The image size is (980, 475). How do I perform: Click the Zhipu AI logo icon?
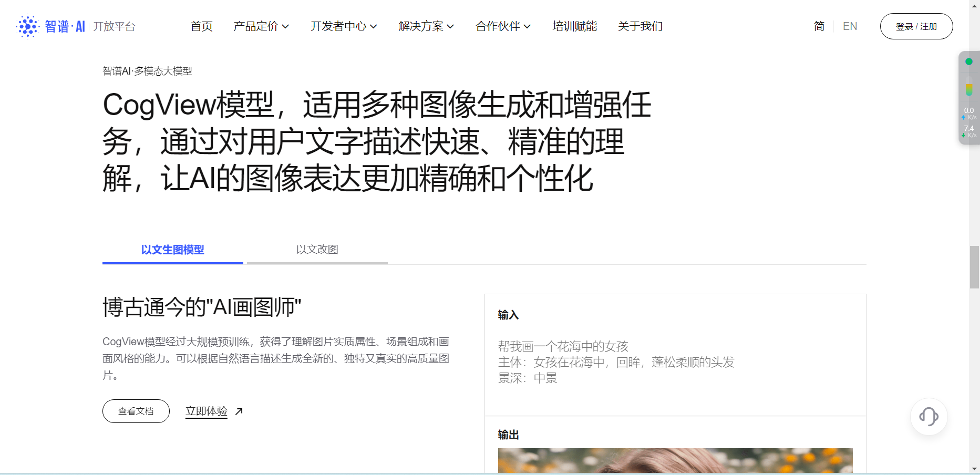[x=27, y=26]
